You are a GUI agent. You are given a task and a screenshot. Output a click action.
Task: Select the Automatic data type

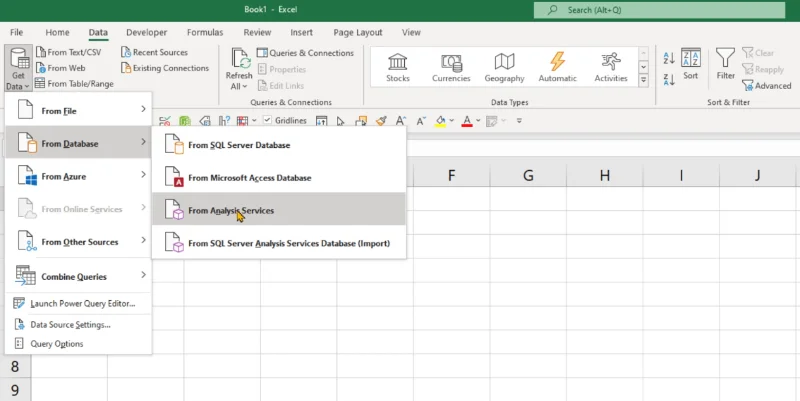(x=558, y=67)
